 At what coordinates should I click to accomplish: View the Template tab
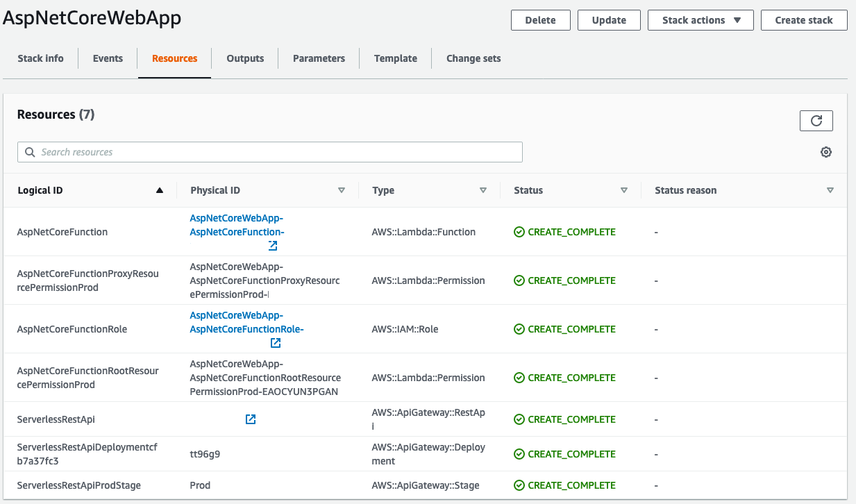click(396, 58)
